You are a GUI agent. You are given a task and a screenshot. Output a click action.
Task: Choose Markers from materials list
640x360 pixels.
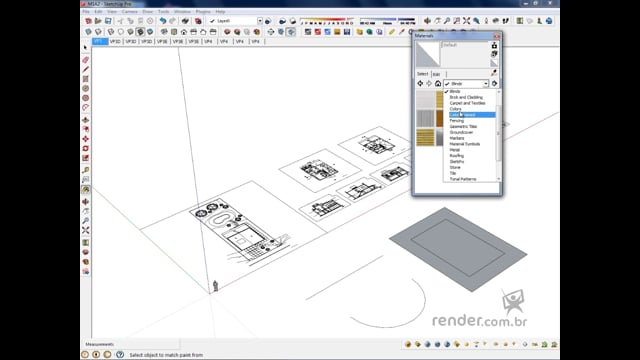tap(457, 138)
